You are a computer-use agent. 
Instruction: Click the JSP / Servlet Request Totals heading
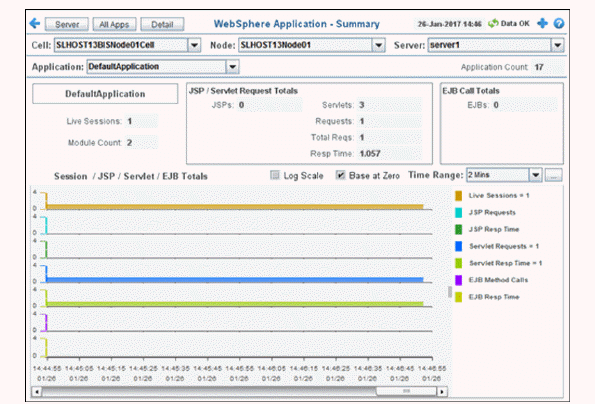[x=243, y=91]
